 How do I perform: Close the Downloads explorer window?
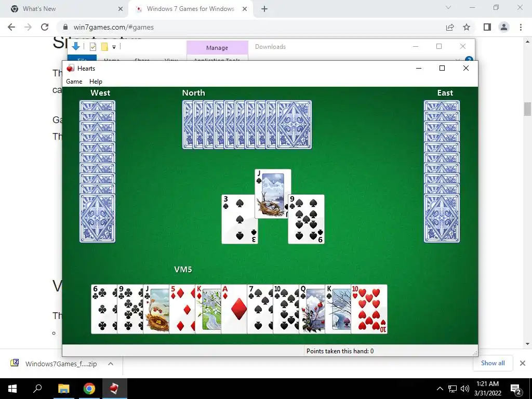click(x=463, y=46)
